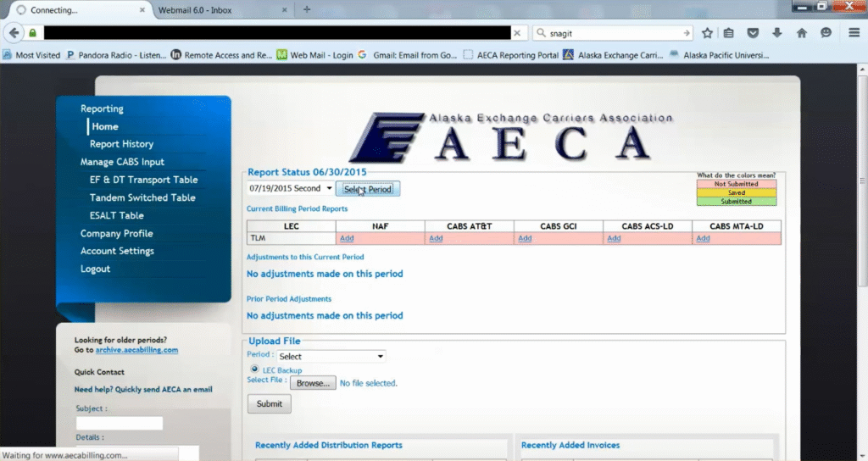
Task: Switch to Webmail 6.0 - Inbox tab
Action: (223, 10)
